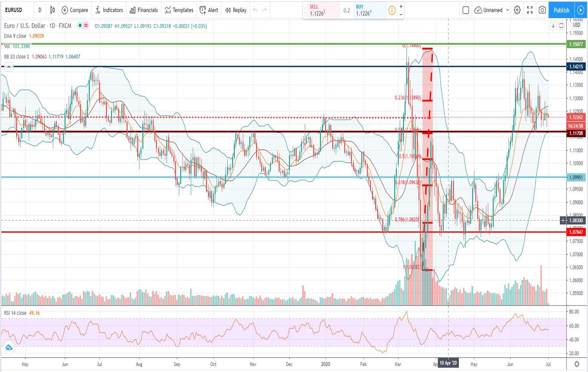
Task: Increase order quantity with plus stepper
Action: pos(401,6)
